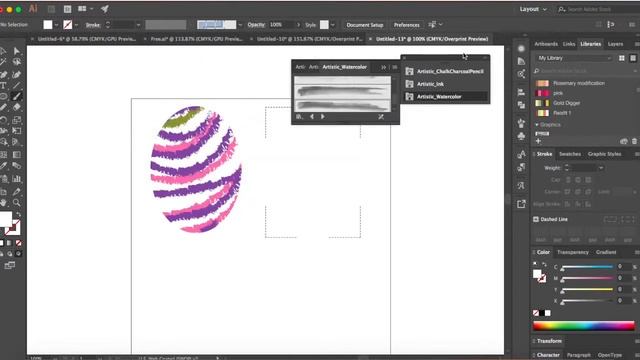Open the Untitled-13 document tab

(x=431, y=39)
